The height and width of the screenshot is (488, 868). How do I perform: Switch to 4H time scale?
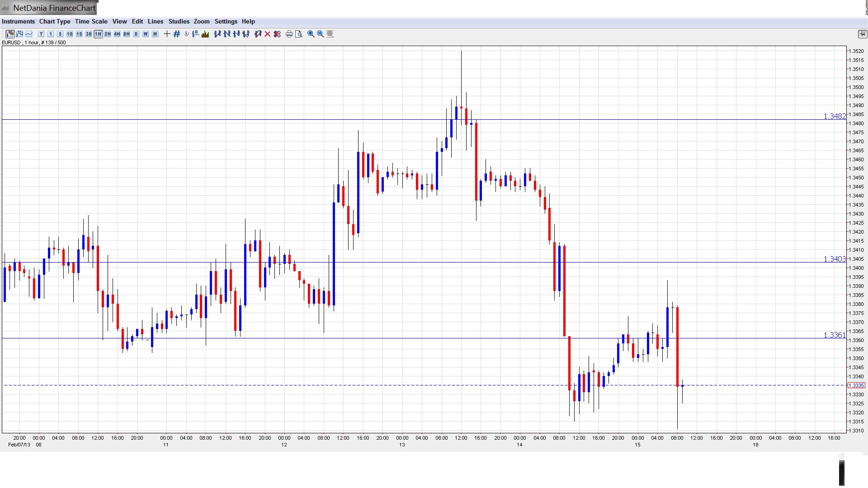click(117, 34)
